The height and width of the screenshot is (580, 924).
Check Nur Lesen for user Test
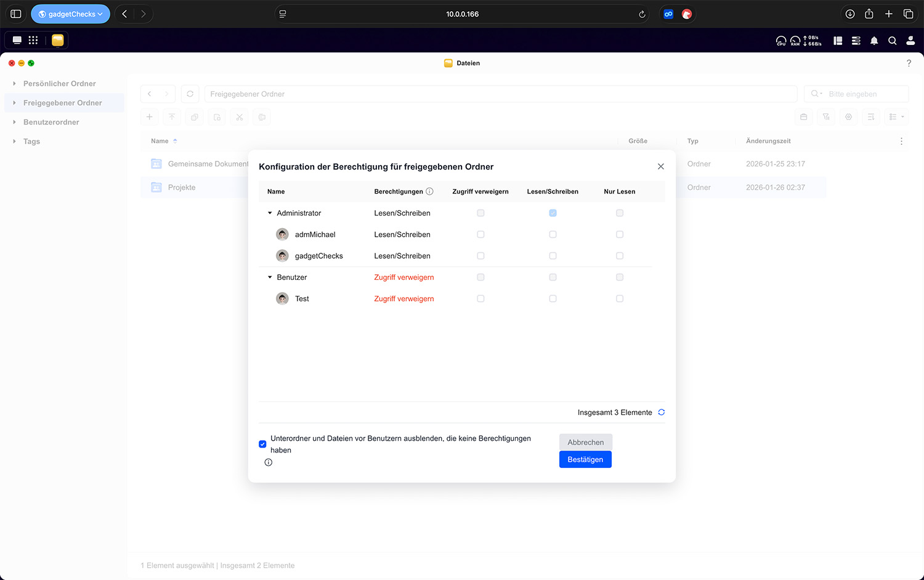pyautogui.click(x=620, y=299)
